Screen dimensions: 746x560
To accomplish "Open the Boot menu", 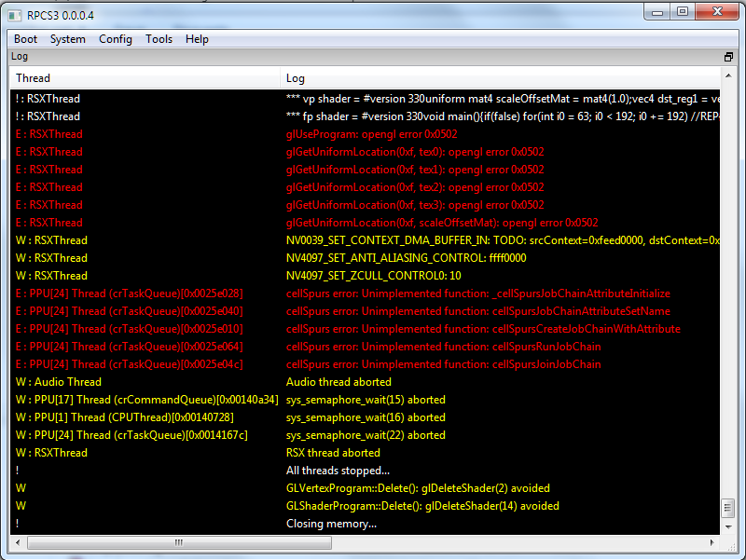I will 26,39.
